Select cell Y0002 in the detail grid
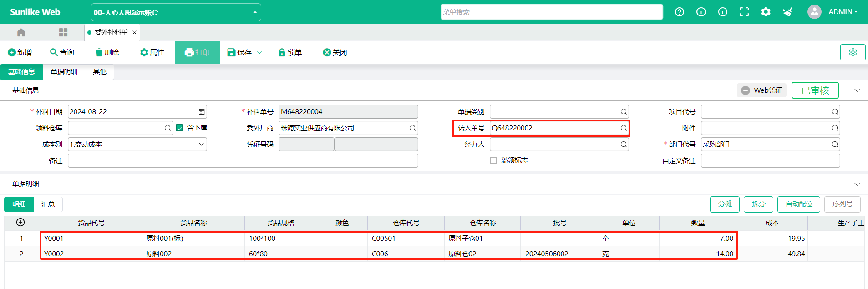Viewport: 868px width, 289px height. tap(91, 254)
